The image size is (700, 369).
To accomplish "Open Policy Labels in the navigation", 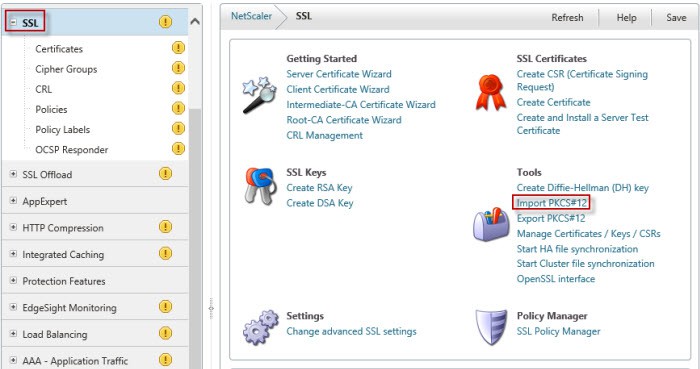I will [62, 129].
